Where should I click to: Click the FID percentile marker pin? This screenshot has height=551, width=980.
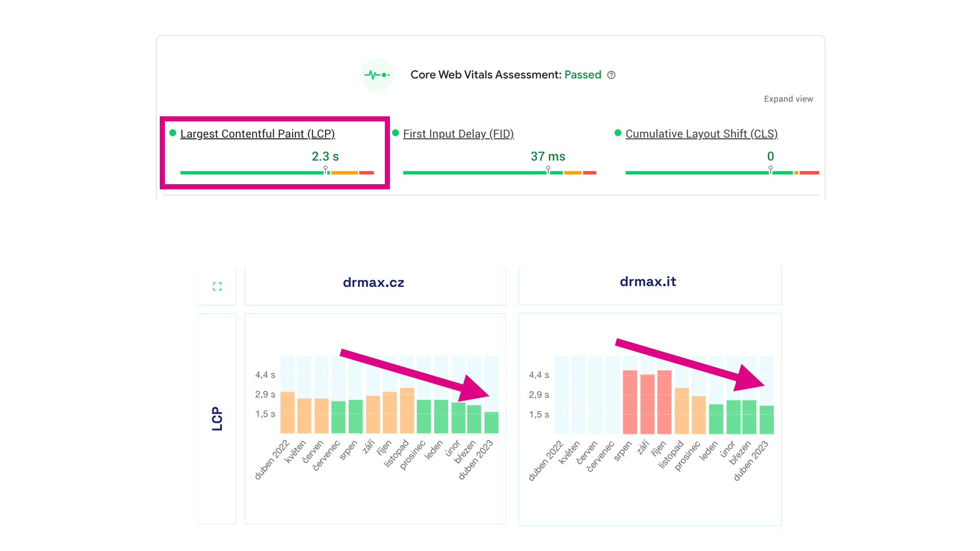point(548,169)
